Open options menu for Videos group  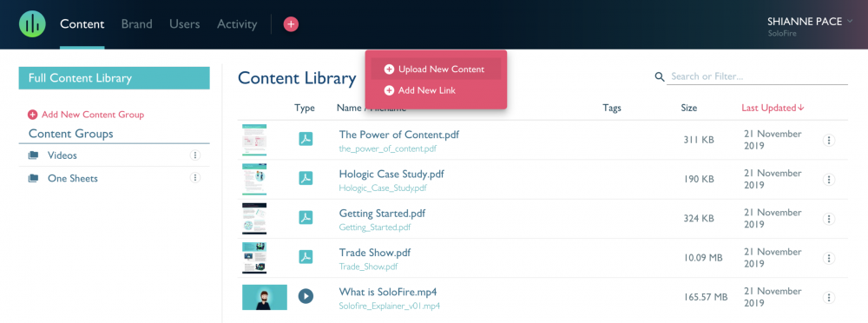[x=194, y=155]
